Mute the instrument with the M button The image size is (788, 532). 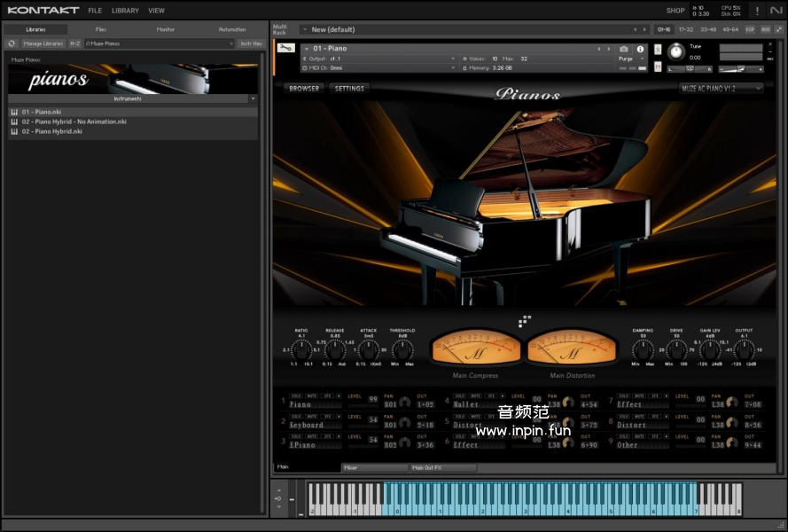[x=657, y=66]
